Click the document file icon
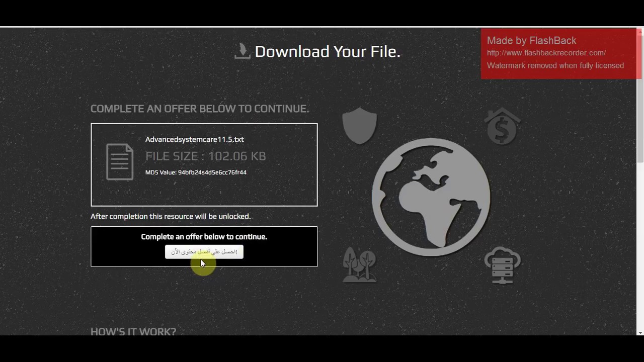This screenshot has width=644, height=362. point(120,162)
